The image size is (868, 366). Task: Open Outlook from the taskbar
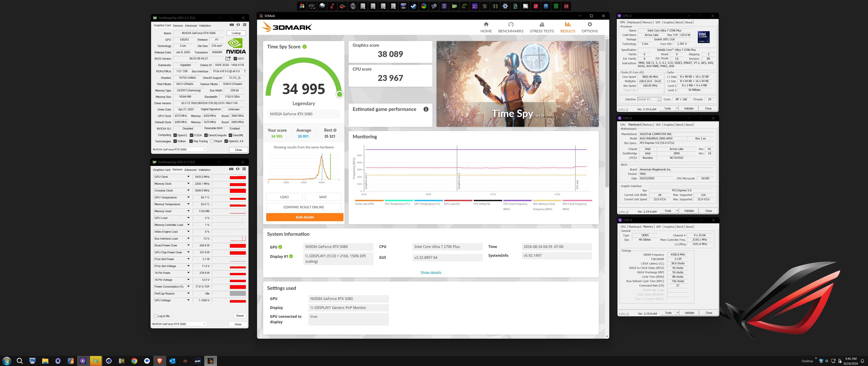172,361
